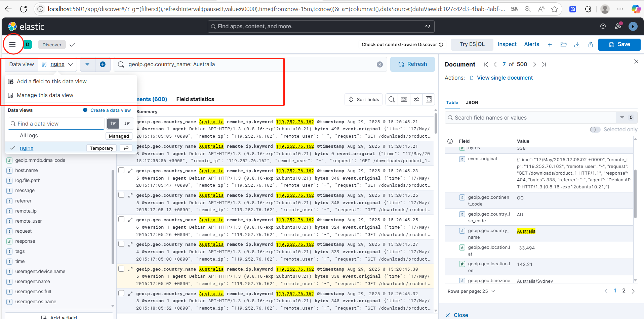Viewport: 644px width, 319px height.
Task: Close the document flyout with X
Action: [x=636, y=61]
